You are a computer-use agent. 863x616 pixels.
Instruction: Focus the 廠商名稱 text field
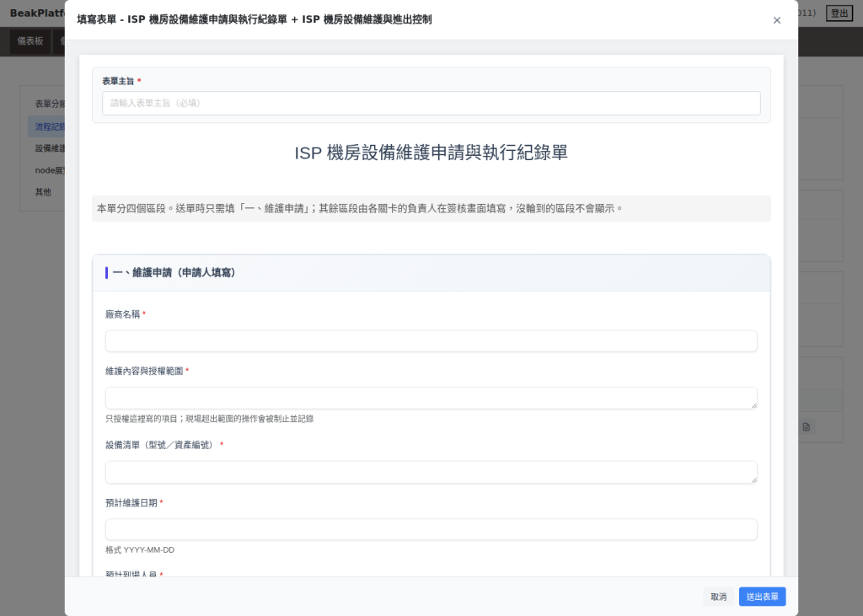point(431,341)
